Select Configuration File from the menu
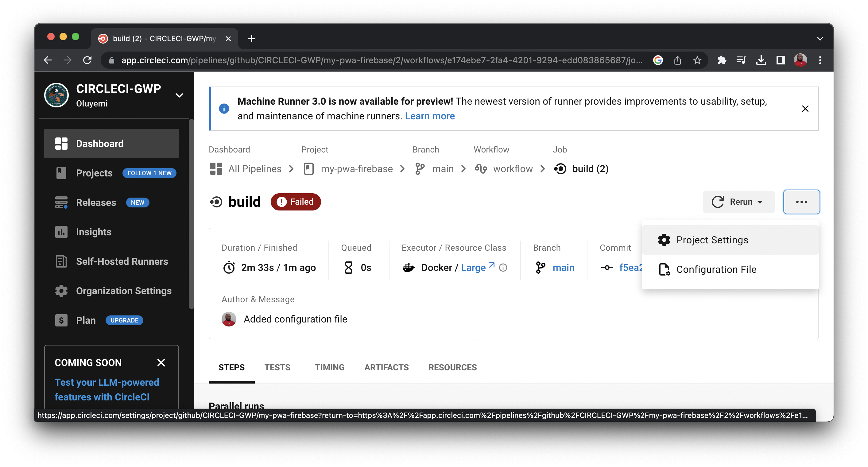The height and width of the screenshot is (467, 868). coord(716,269)
